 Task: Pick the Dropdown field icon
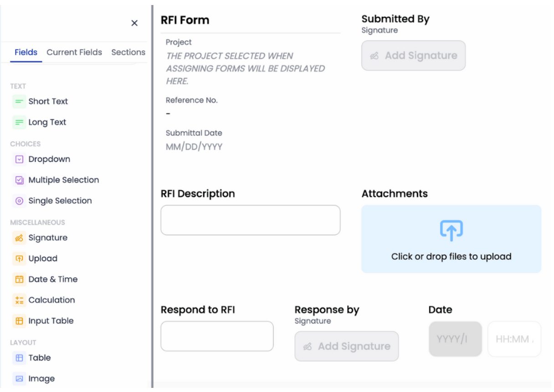pos(19,160)
